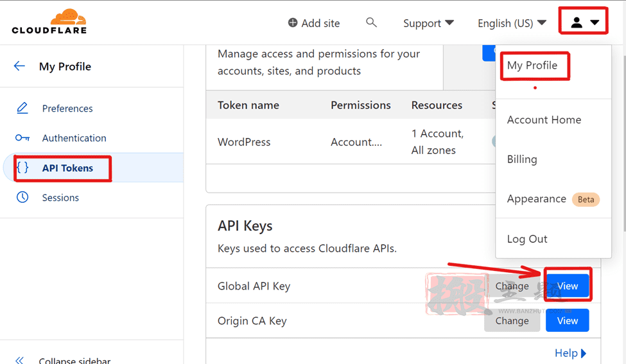Viewport: 626px width, 364px height.
Task: Click the Resources column header
Action: tap(437, 105)
